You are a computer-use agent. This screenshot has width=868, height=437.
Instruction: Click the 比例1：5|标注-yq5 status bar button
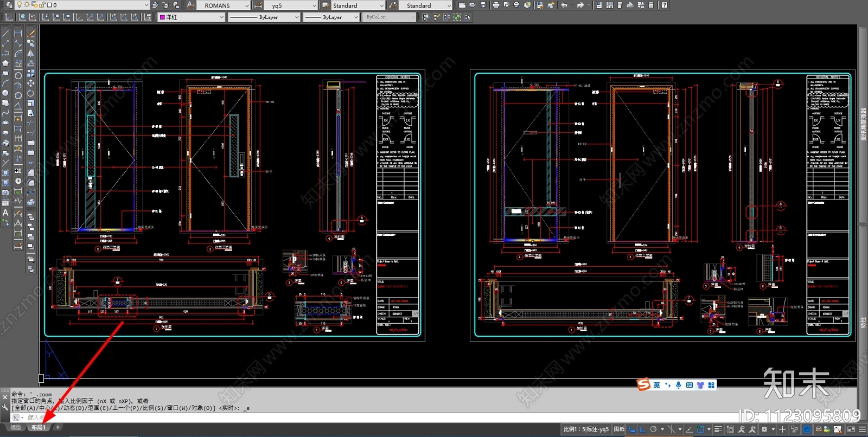pyautogui.click(x=586, y=429)
